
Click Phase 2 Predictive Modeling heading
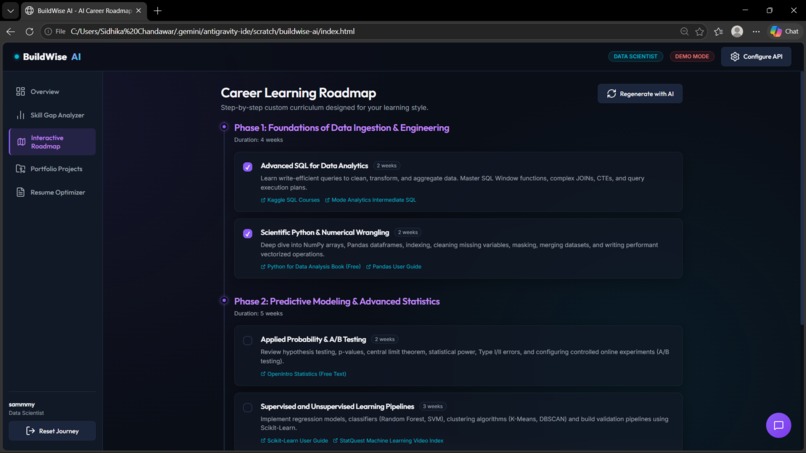pyautogui.click(x=337, y=301)
